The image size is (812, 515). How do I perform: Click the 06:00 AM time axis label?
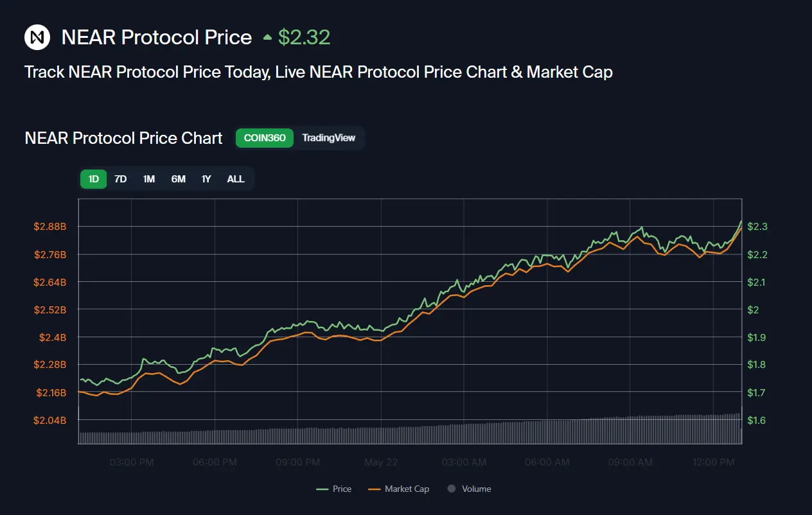[547, 462]
